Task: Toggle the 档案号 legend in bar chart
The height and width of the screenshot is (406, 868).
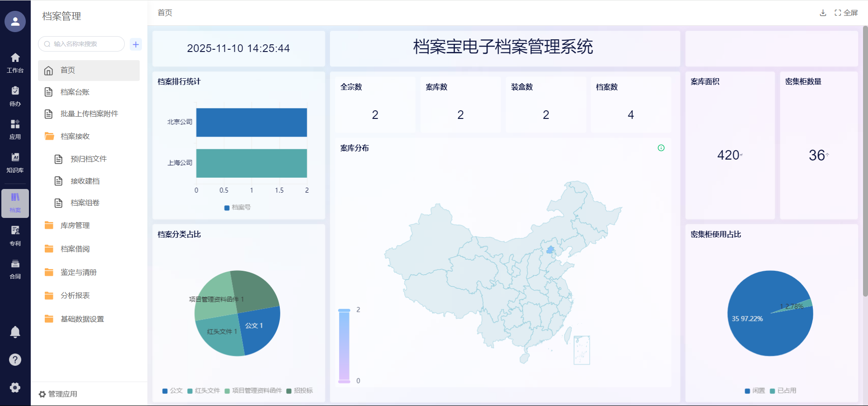Action: click(237, 208)
